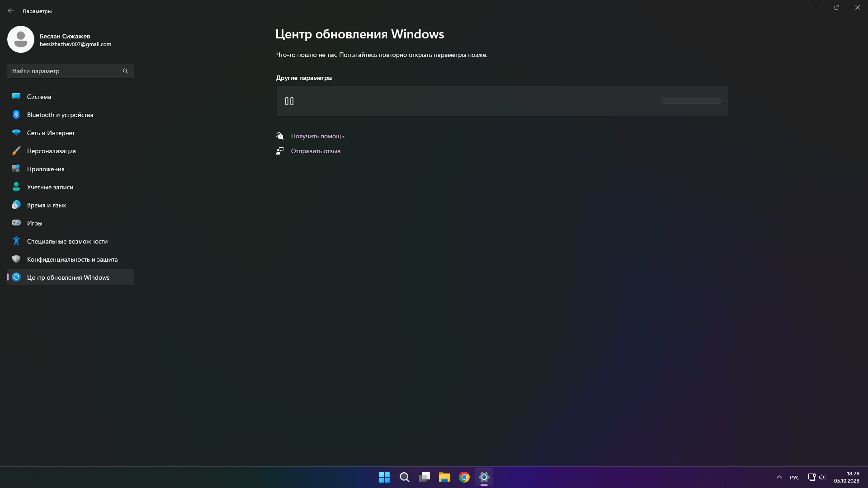
Task: Click the shield icon for privacy
Action: pos(16,259)
